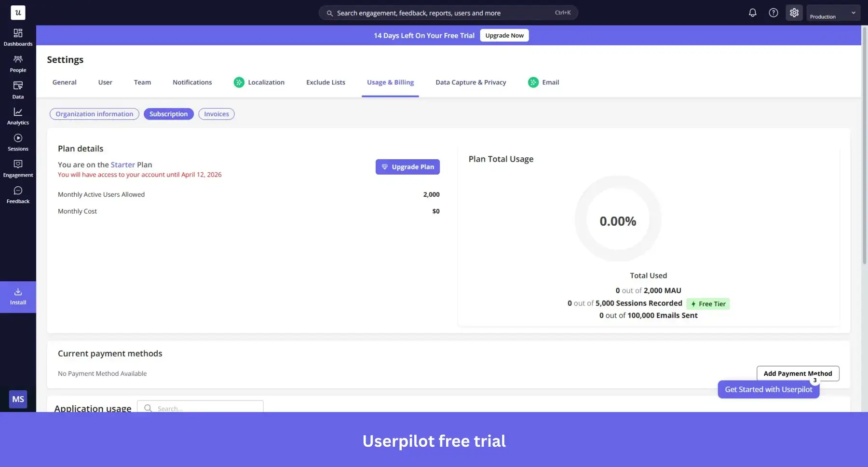Click the Plan Total Usage donut chart
This screenshot has width=868, height=467.
618,220
